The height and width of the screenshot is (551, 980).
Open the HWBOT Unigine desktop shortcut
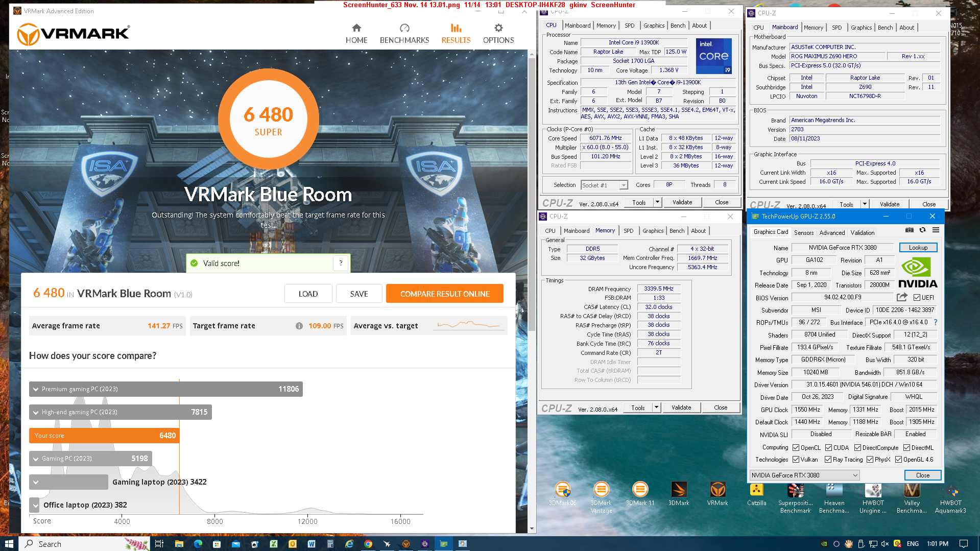pyautogui.click(x=873, y=497)
